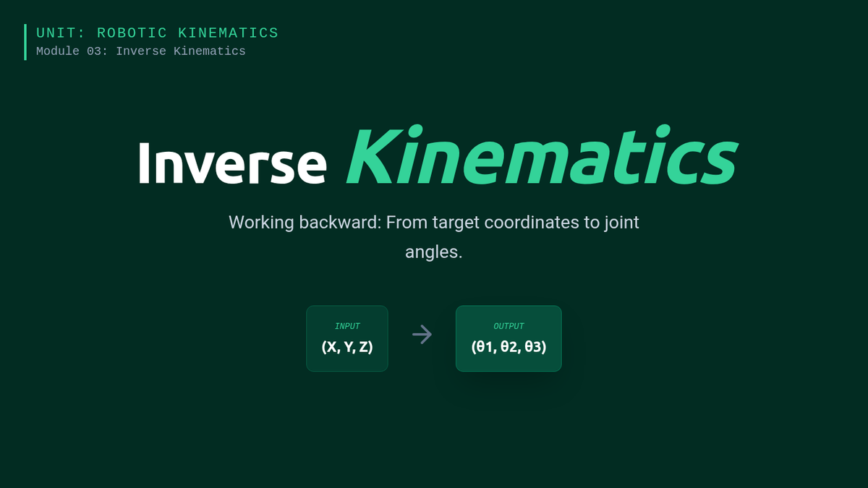Click the small 'INPUT' label

pos(347,326)
